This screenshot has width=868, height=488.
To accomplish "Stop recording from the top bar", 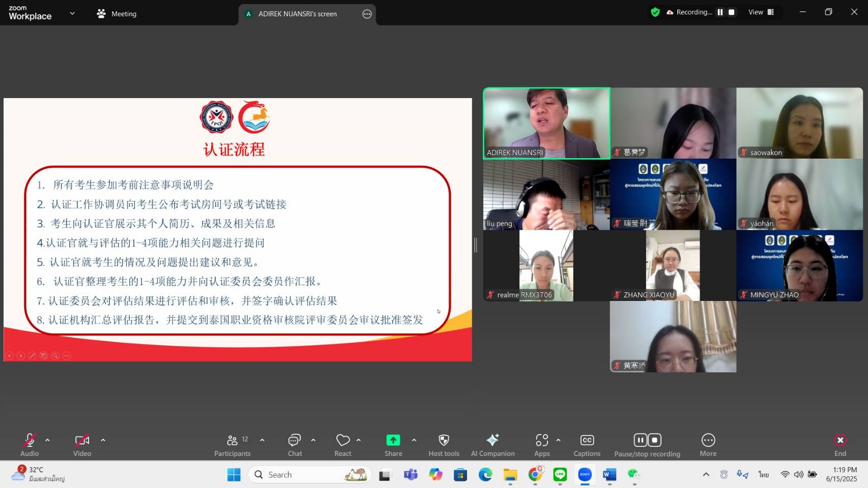I will click(x=731, y=12).
